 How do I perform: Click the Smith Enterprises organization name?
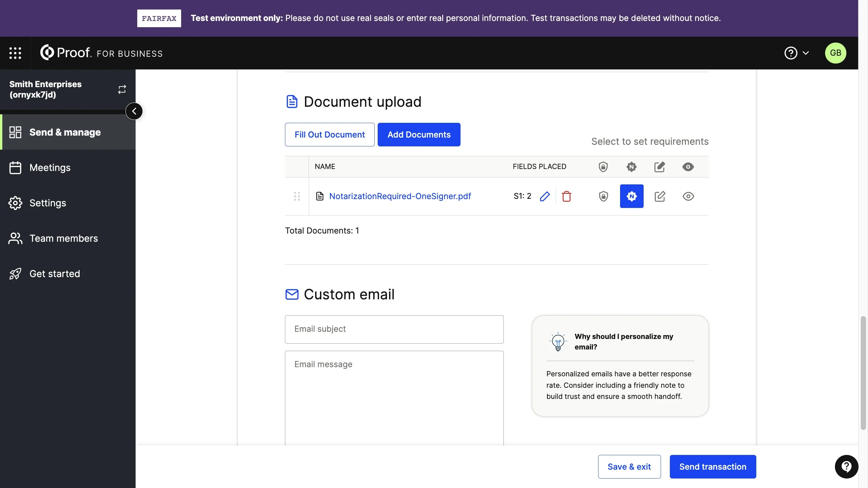click(46, 89)
